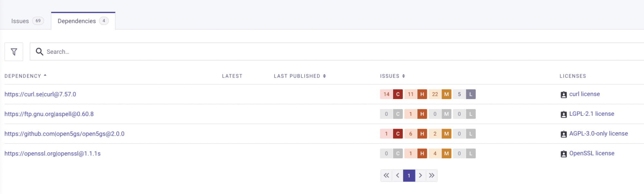Image resolution: width=644 pixels, height=194 pixels.
Task: Sort by Dependency column header
Action: (x=25, y=76)
